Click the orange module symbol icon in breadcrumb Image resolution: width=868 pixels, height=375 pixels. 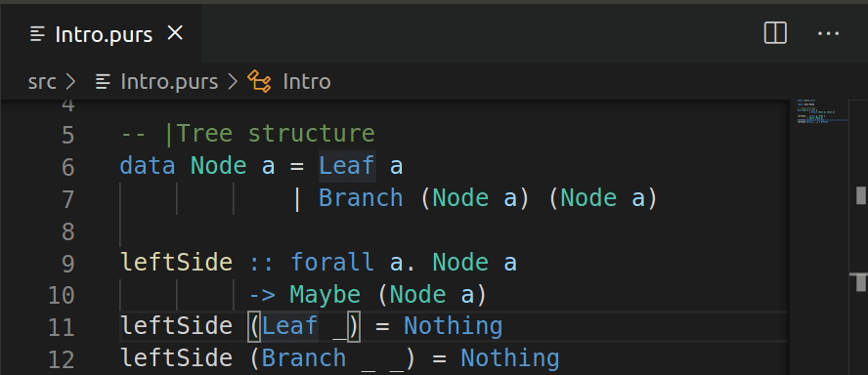click(x=259, y=82)
